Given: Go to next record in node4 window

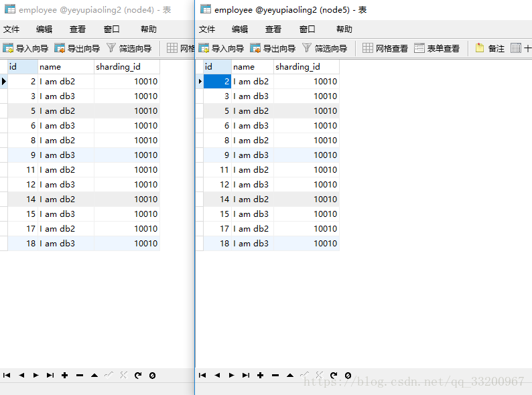Looking at the screenshot, I should [x=36, y=376].
